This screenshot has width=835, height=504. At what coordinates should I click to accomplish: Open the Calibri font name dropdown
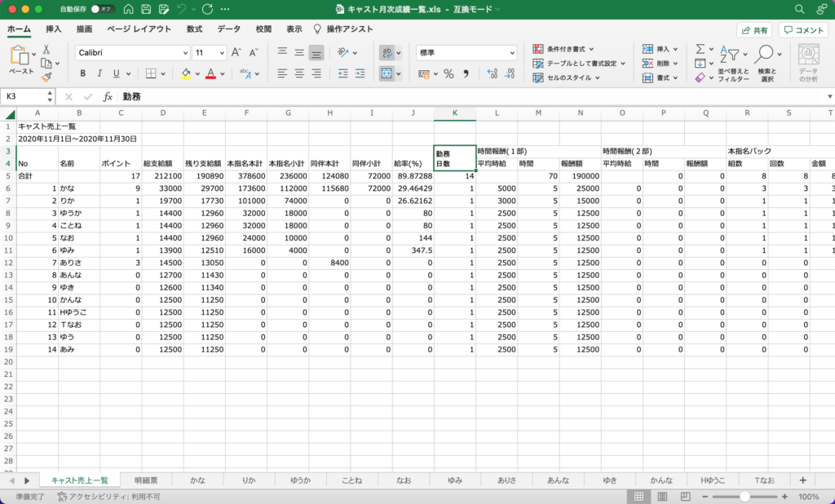tap(185, 53)
